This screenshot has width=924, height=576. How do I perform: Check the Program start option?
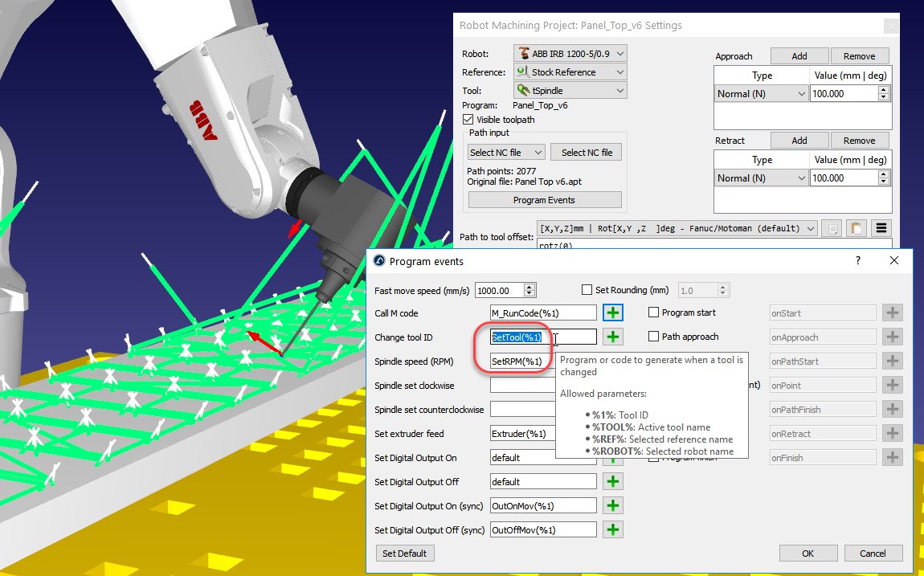(x=654, y=313)
